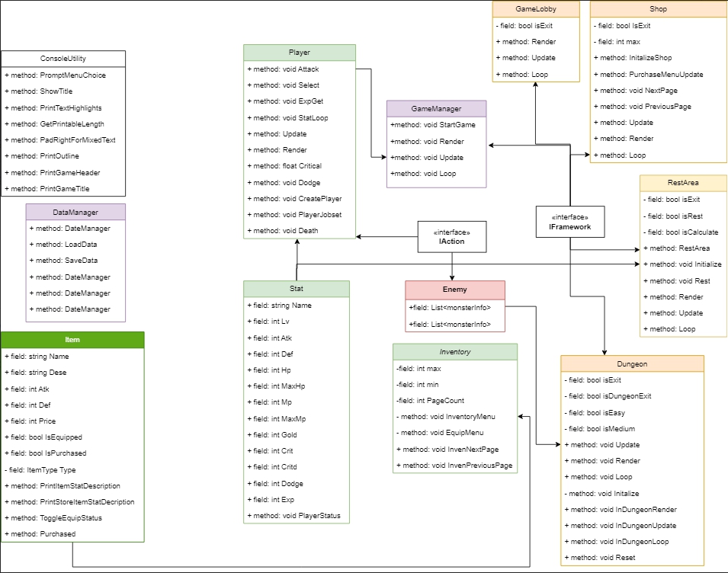The width and height of the screenshot is (728, 573).
Task: Select the PrintOutline method entry
Action: point(63,156)
